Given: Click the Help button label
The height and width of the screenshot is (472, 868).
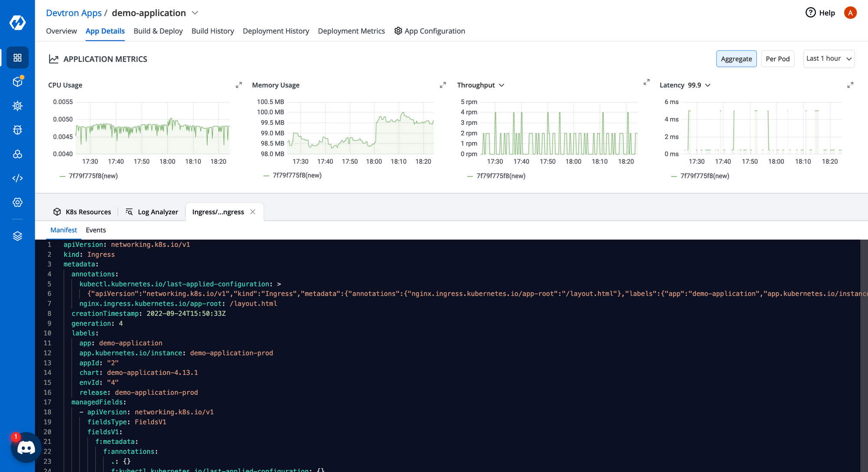Looking at the screenshot, I should tap(827, 13).
